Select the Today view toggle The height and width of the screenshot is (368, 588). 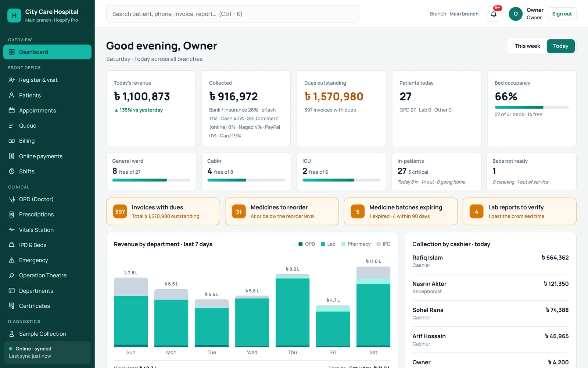pyautogui.click(x=561, y=46)
